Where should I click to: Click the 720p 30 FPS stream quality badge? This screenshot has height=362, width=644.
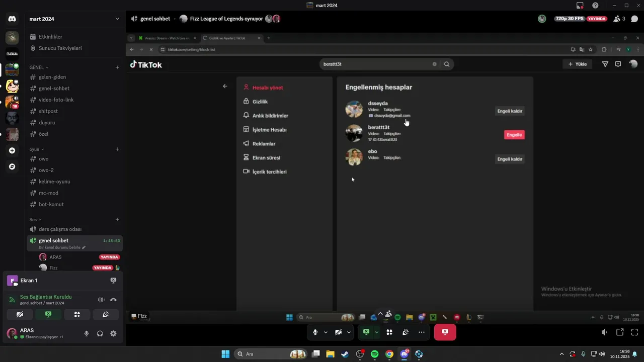[570, 19]
